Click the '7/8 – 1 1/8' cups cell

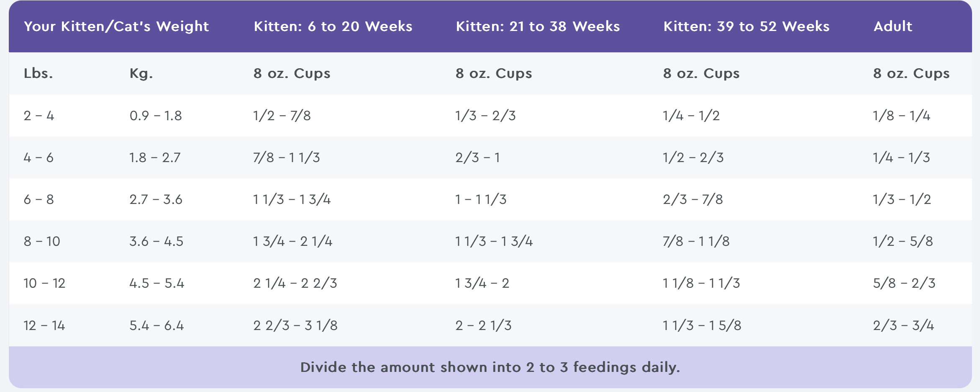click(x=696, y=241)
